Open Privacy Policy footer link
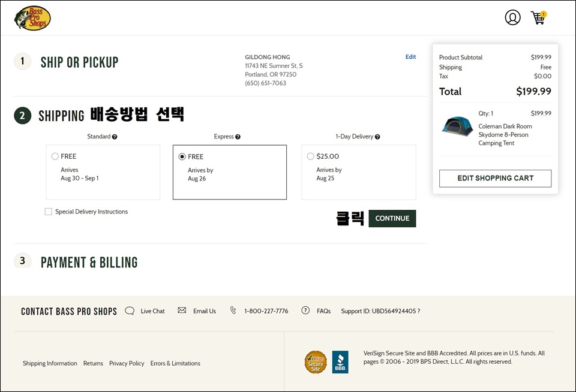This screenshot has width=576, height=392. 127,363
